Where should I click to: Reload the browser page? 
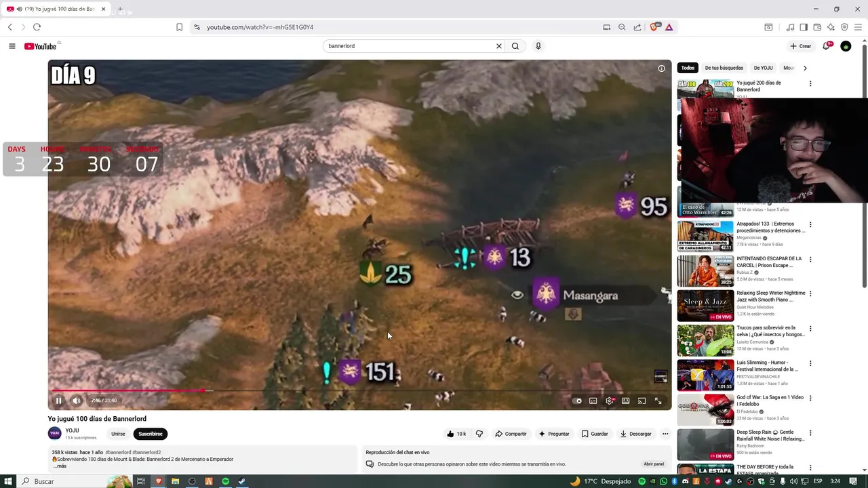click(x=37, y=27)
